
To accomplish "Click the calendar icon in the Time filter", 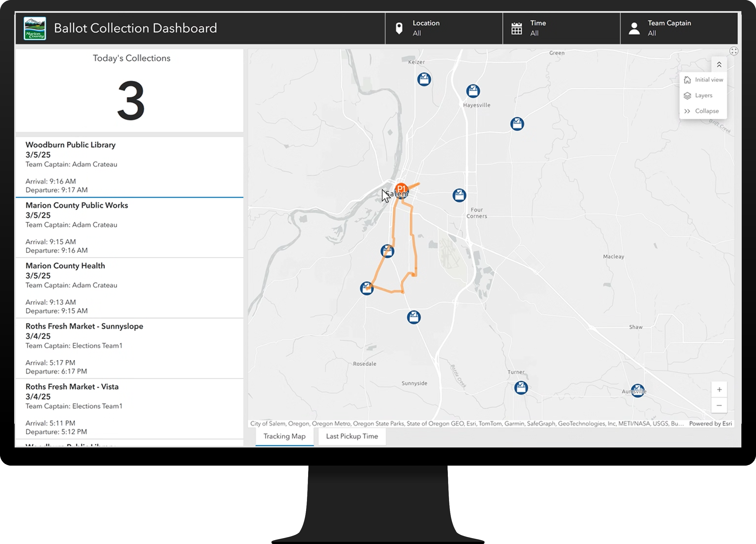I will point(517,28).
